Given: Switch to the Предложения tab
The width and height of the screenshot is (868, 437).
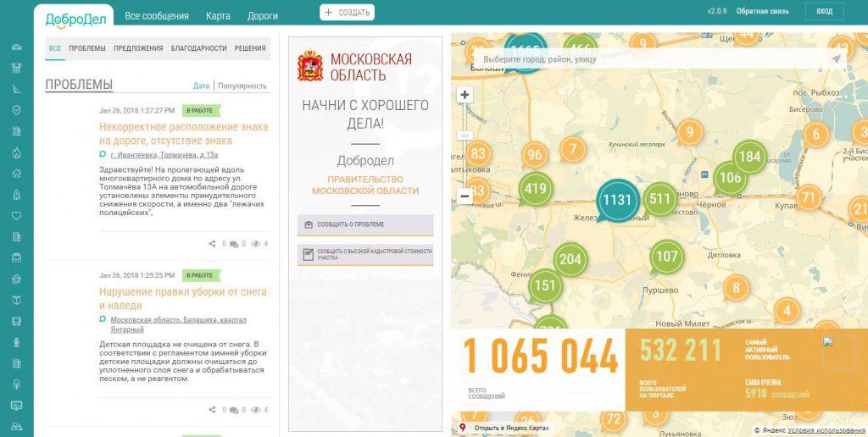Looking at the screenshot, I should [138, 48].
